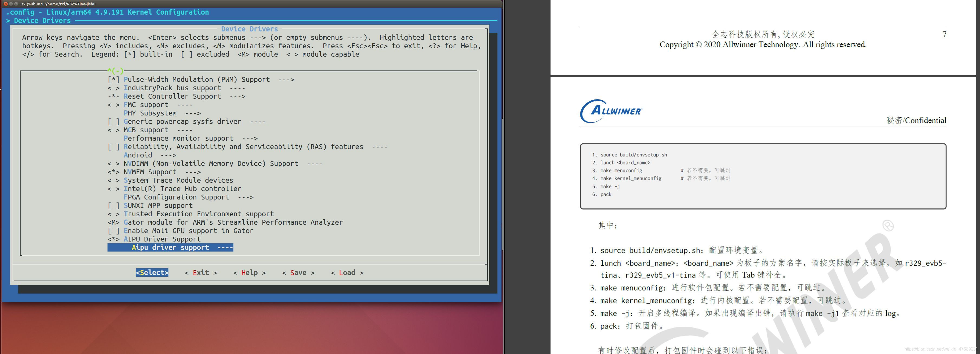
Task: Click the Select button
Action: pyautogui.click(x=152, y=272)
